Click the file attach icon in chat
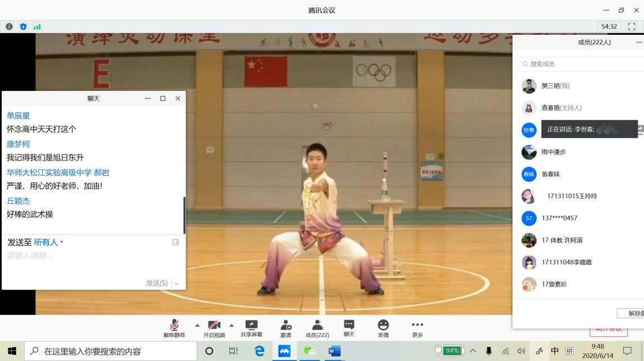Screen dimensions: 644x361 (x=175, y=243)
